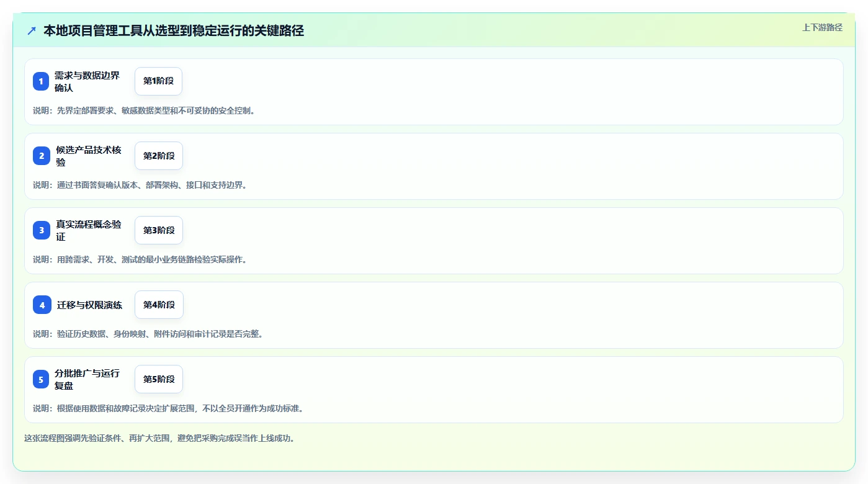Image resolution: width=868 pixels, height=484 pixels.
Task: Click the arrow icon beside the flowchart title
Action: point(32,31)
